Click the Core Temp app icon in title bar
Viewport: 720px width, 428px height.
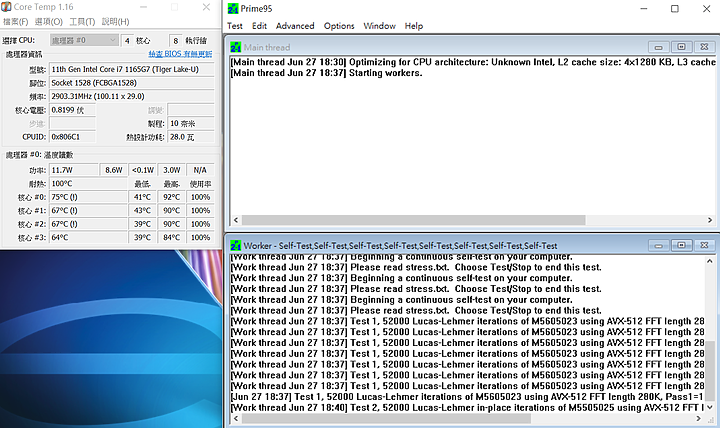click(6, 7)
